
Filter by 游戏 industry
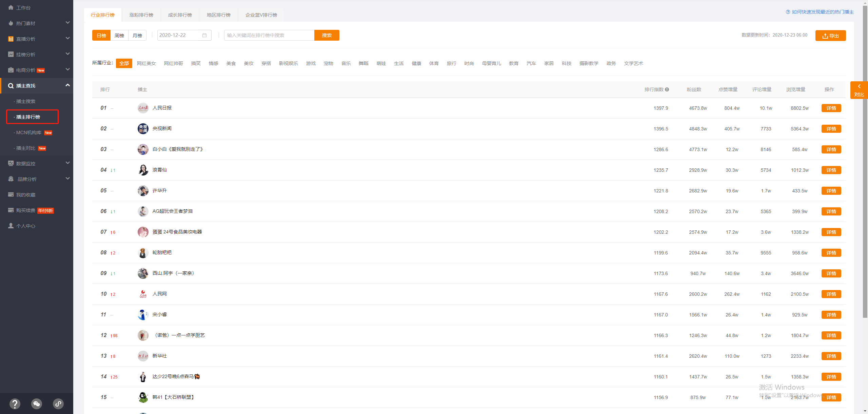[x=311, y=63]
